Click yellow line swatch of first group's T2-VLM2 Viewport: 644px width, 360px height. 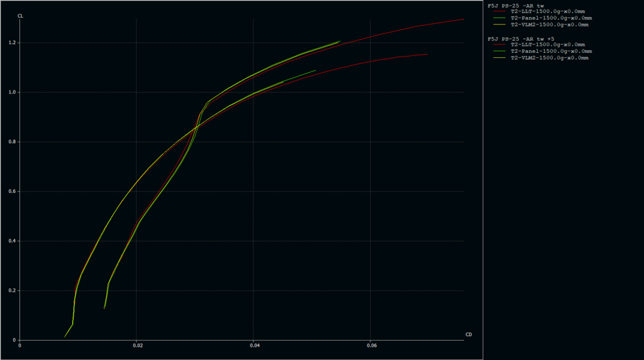point(500,25)
